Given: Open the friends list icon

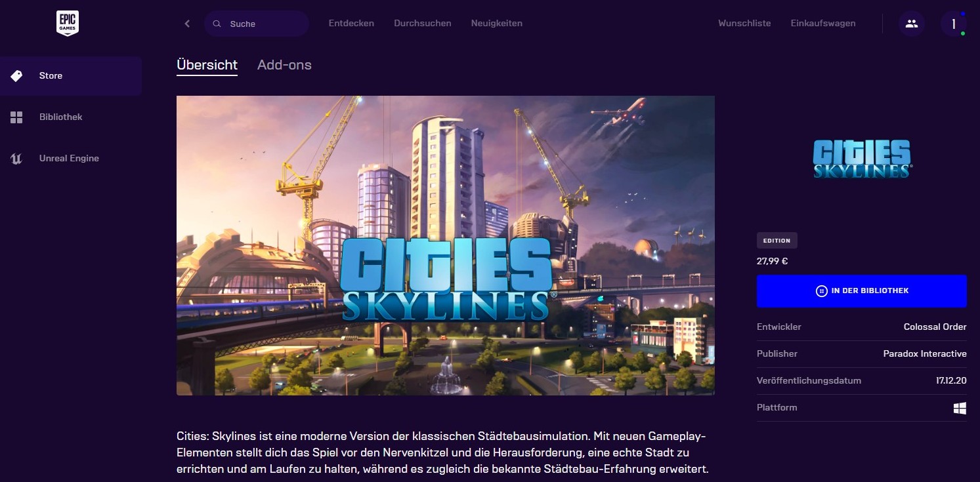Looking at the screenshot, I should pos(911,24).
